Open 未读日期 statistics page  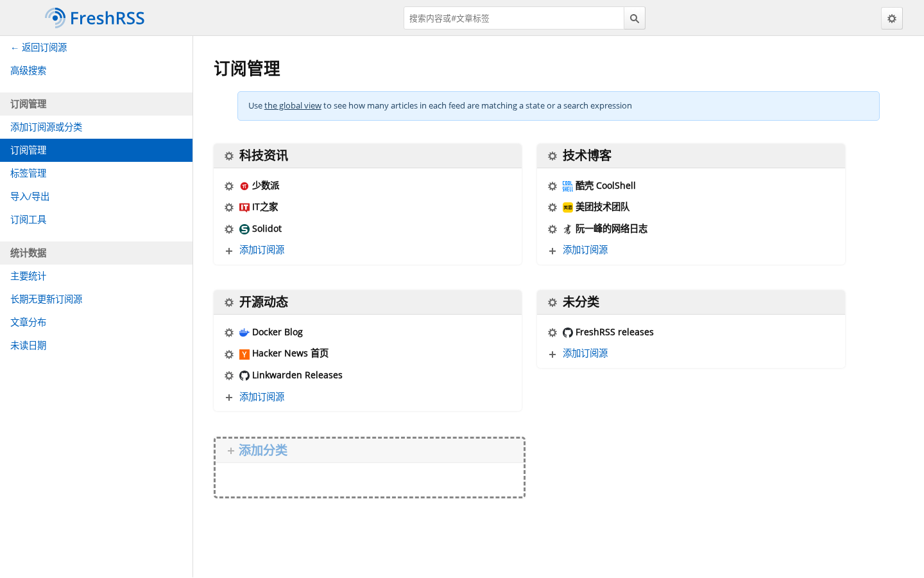96,346
